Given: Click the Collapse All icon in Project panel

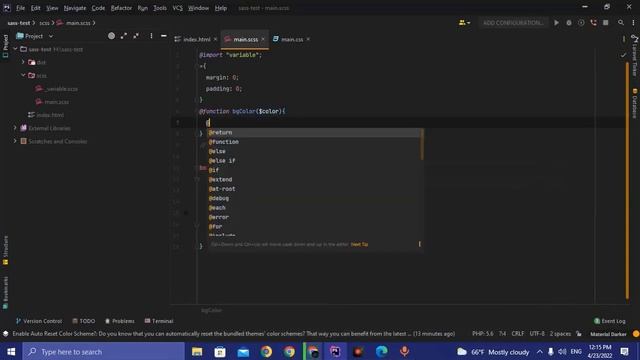Looking at the screenshot, I should tap(136, 36).
